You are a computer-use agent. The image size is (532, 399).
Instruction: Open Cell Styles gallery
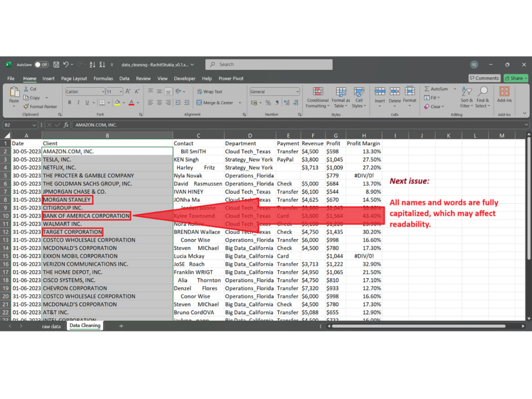[x=359, y=97]
